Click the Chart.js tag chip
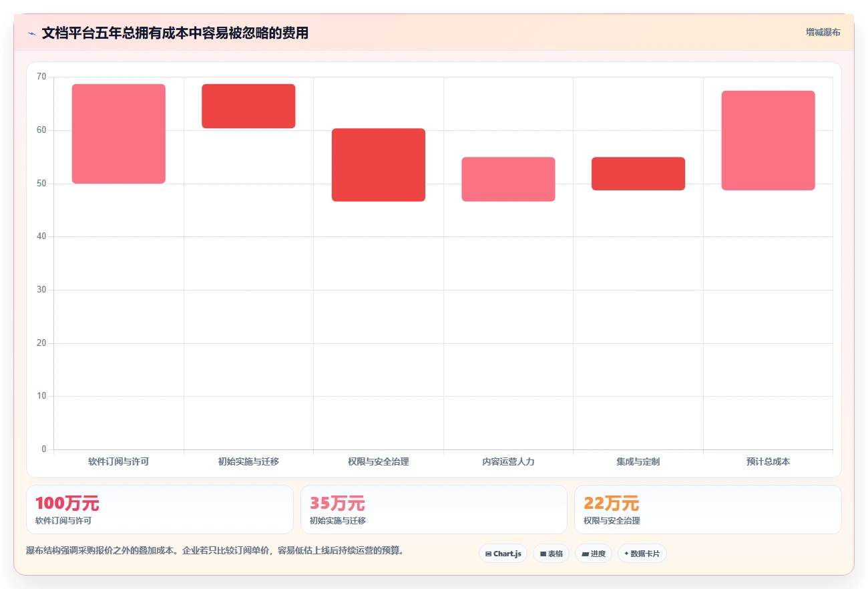 pyautogui.click(x=503, y=554)
